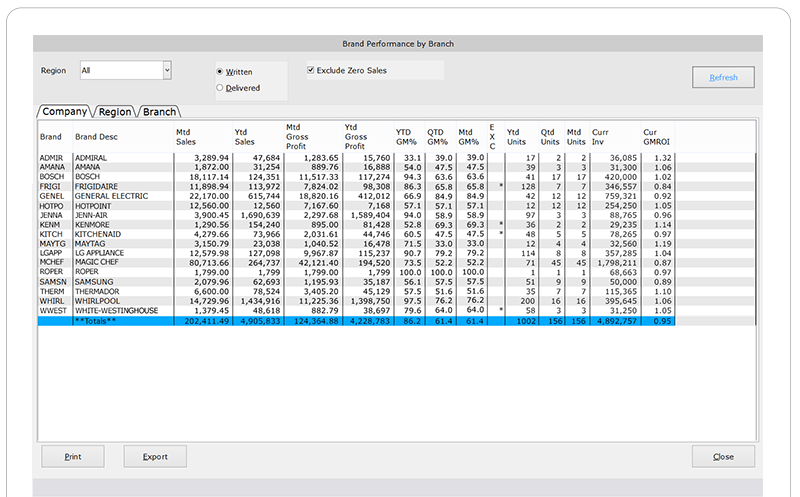Click total Cur GMROI value 0.95
This screenshot has height=497, width=800.
[662, 321]
